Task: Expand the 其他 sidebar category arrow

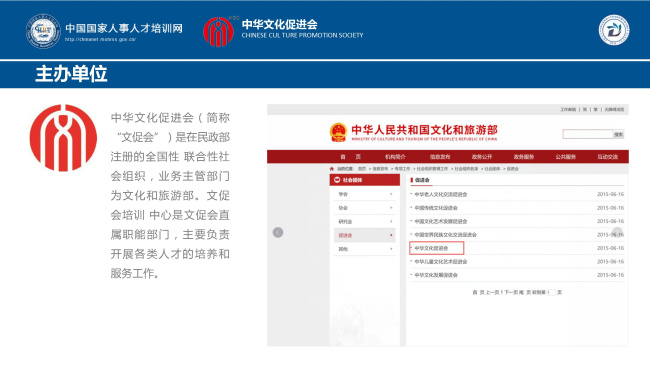Action: 391,249
